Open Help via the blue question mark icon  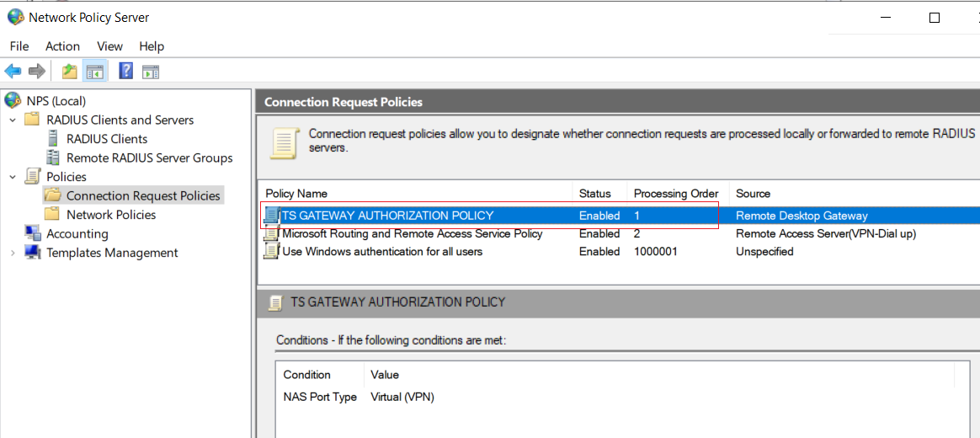(x=125, y=71)
